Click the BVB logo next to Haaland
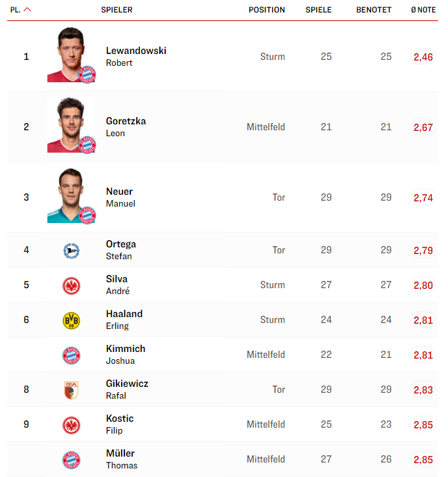Viewport: 448px width, 477px height. [x=71, y=320]
